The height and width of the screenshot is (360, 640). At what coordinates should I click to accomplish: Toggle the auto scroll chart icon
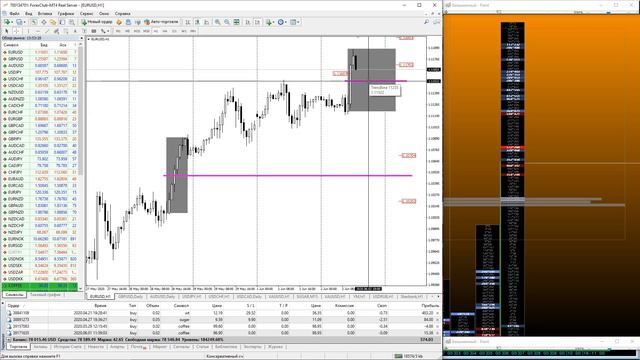pos(248,22)
